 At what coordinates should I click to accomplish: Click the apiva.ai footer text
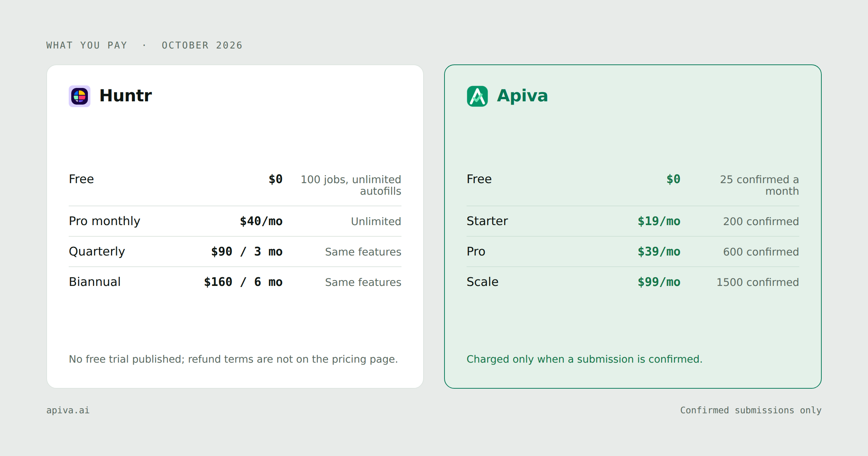68,410
